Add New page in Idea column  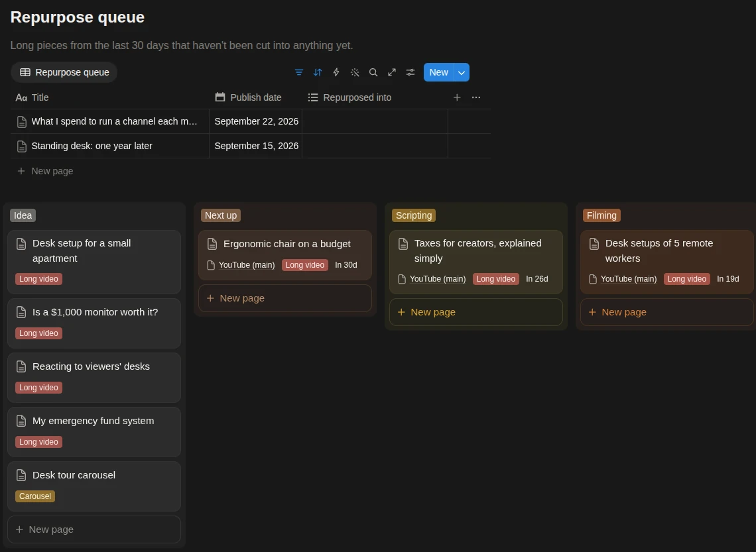click(x=94, y=529)
